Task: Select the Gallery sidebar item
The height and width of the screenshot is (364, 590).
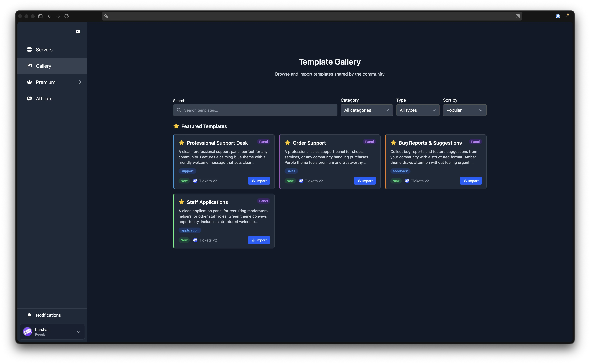Action: pyautogui.click(x=52, y=66)
